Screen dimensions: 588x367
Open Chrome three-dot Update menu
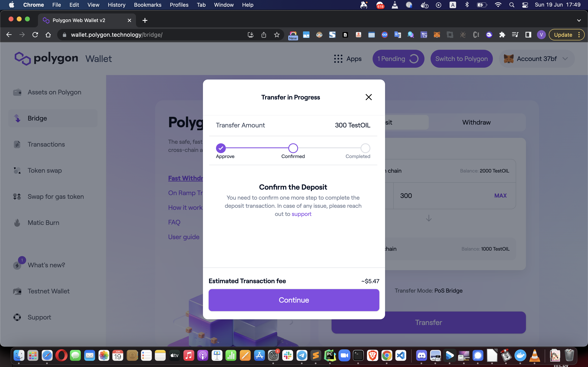(x=579, y=35)
